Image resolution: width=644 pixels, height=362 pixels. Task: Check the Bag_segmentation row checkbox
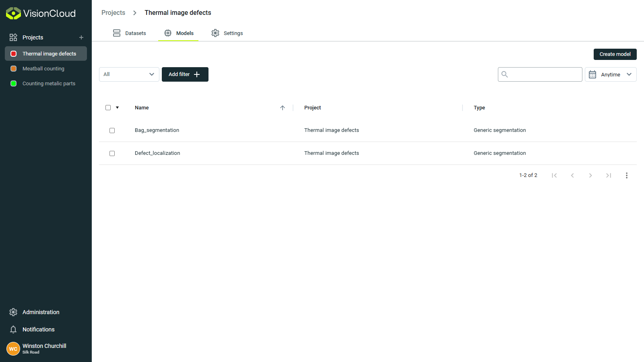point(112,130)
